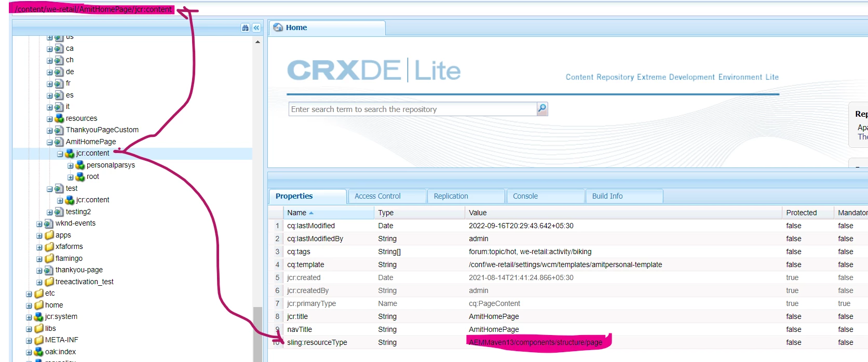This screenshot has height=362, width=868.
Task: Select the jcr:title property name
Action: point(297,316)
